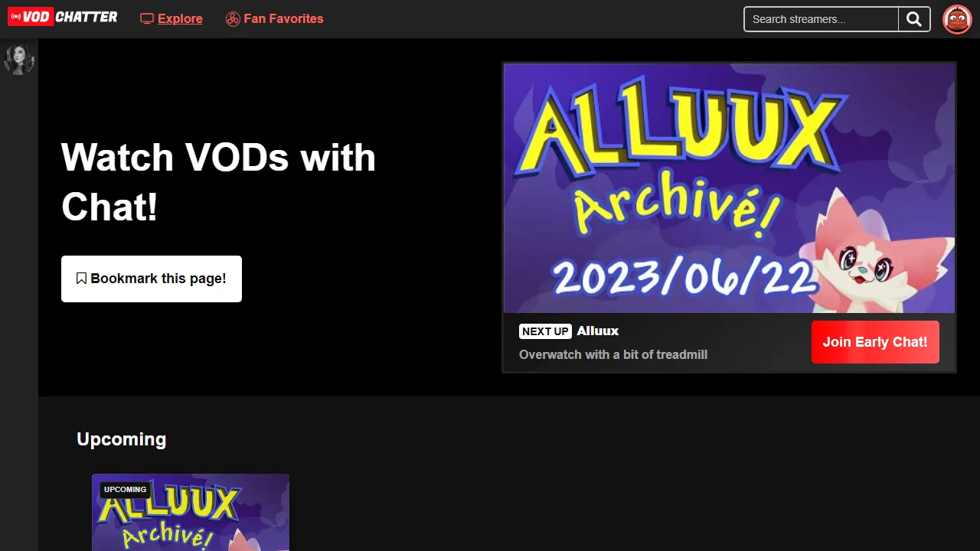Open the user profile avatar menu
The width and height of the screenshot is (980, 551).
click(956, 19)
